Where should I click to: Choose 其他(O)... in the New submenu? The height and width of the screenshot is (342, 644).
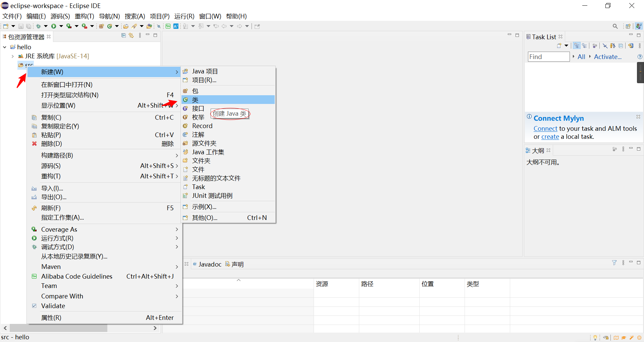coord(228,218)
